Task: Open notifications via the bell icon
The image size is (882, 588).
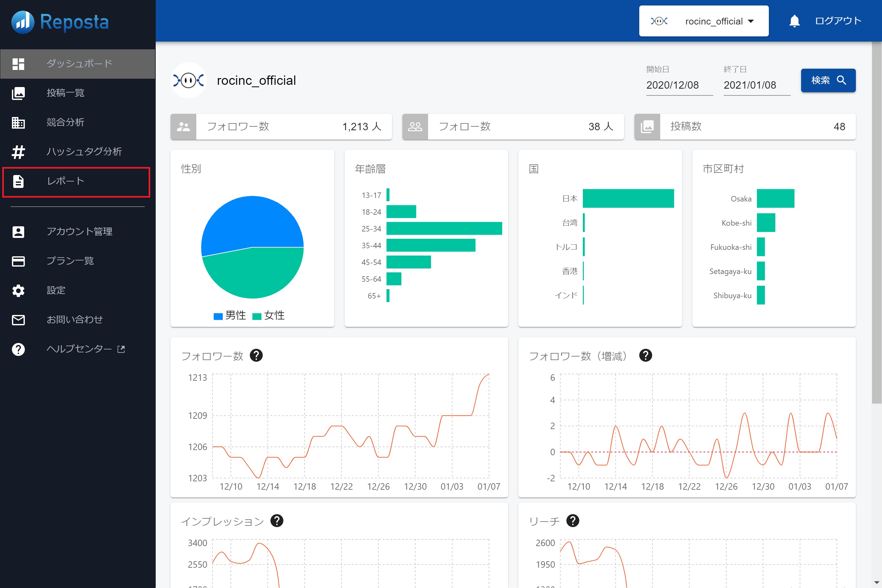Action: pyautogui.click(x=794, y=21)
